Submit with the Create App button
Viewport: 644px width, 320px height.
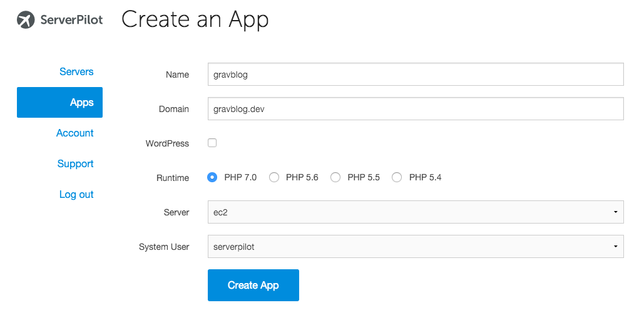click(253, 285)
